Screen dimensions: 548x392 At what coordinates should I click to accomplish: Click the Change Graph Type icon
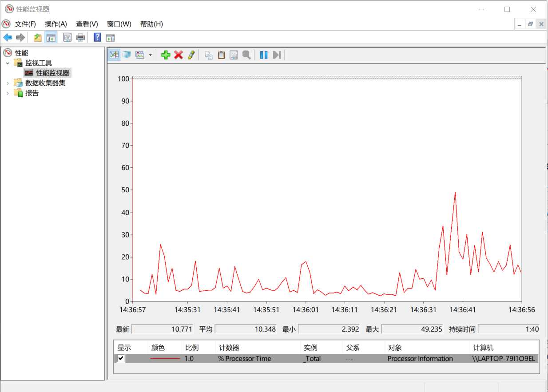[140, 55]
